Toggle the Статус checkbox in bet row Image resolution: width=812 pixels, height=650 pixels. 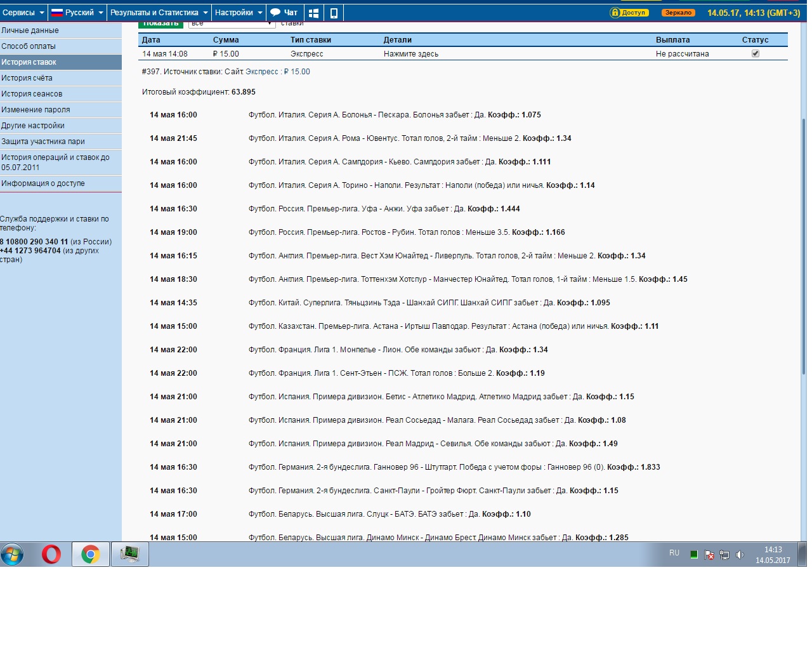[755, 54]
